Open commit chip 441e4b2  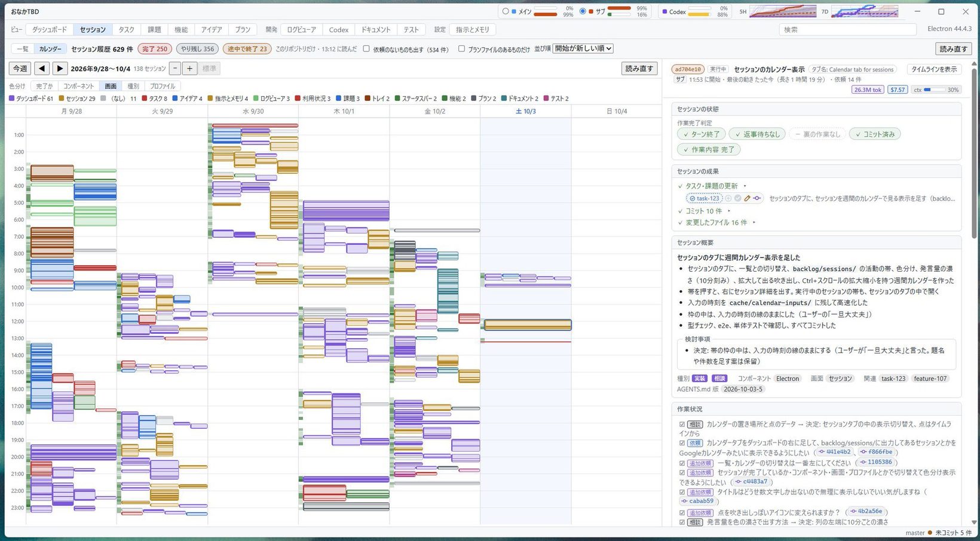[x=834, y=452]
